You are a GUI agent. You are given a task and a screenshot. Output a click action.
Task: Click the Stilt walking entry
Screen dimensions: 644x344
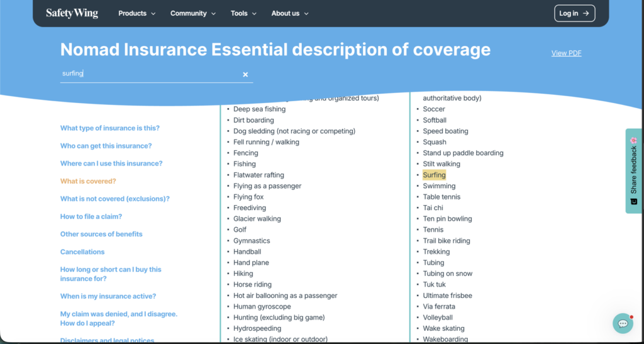[441, 164]
